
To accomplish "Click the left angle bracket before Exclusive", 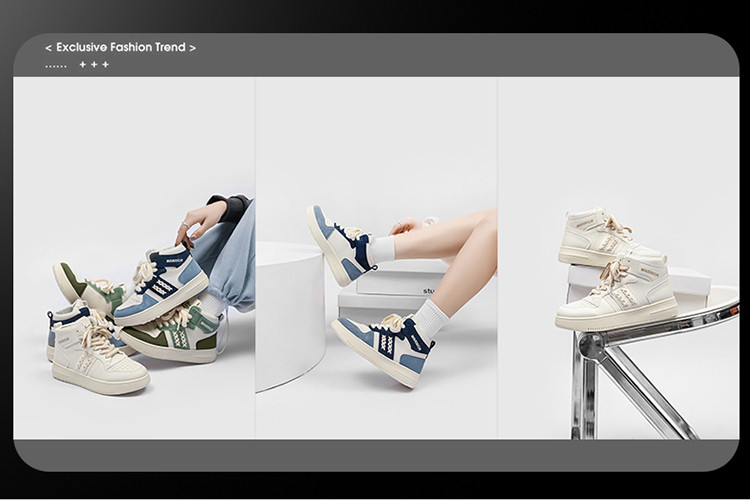I will pyautogui.click(x=48, y=48).
